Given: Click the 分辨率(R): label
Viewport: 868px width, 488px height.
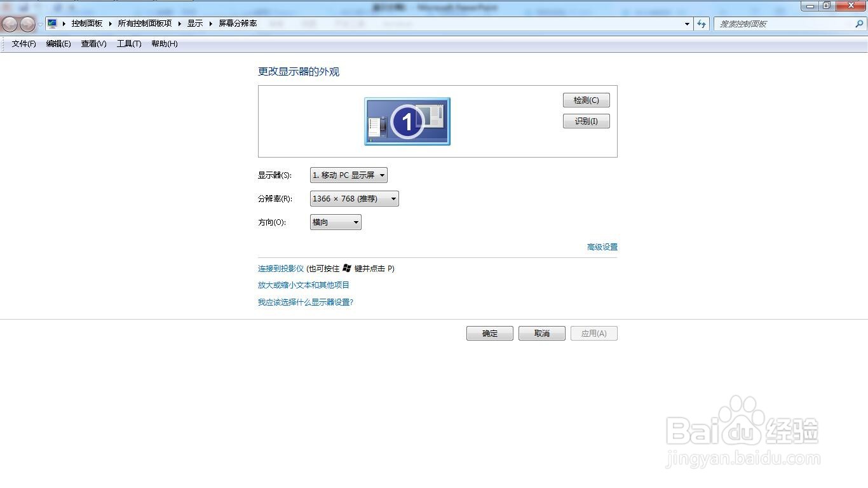Looking at the screenshot, I should coord(275,199).
